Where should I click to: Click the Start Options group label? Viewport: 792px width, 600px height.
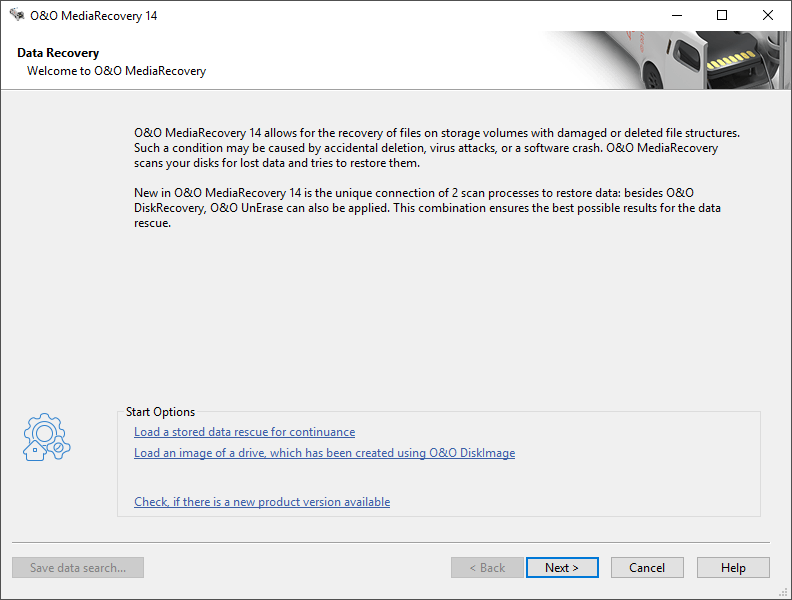tap(160, 412)
